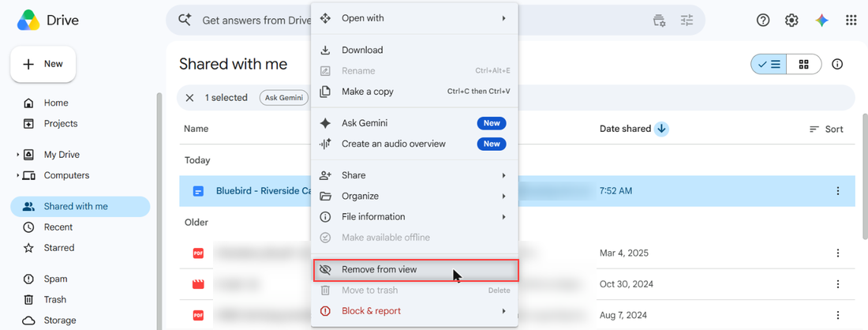Open Recent in the sidebar

58,227
